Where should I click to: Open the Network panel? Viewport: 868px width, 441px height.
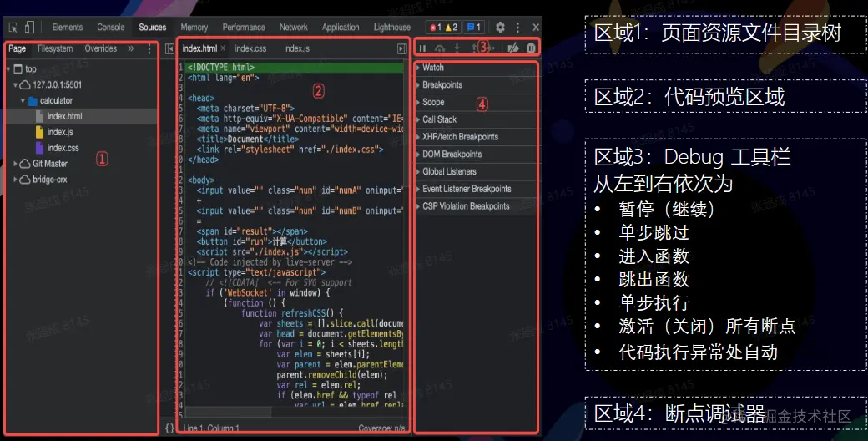(294, 28)
